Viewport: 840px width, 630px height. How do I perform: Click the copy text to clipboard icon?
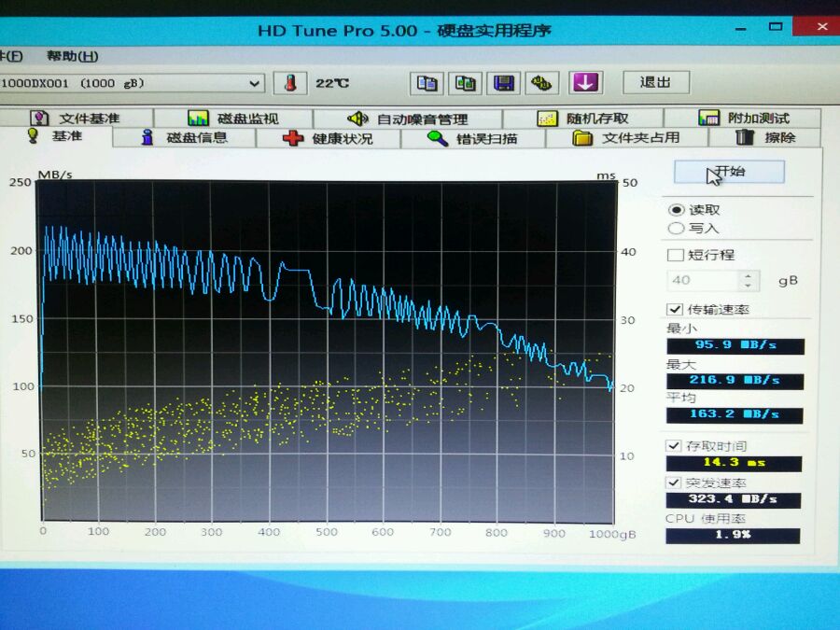(x=427, y=83)
